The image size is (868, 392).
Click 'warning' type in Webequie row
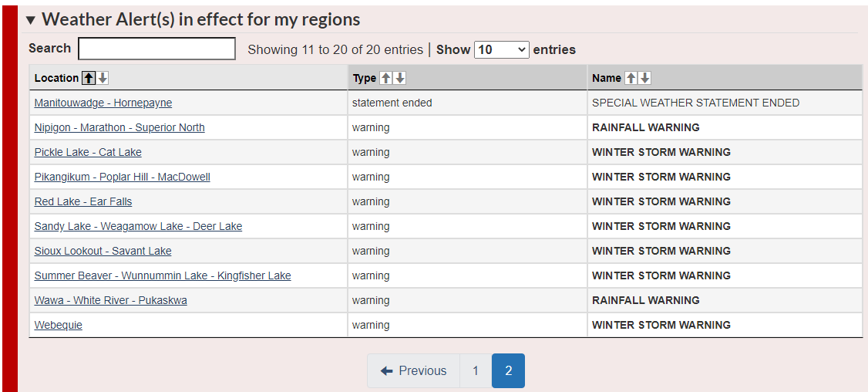coord(371,325)
